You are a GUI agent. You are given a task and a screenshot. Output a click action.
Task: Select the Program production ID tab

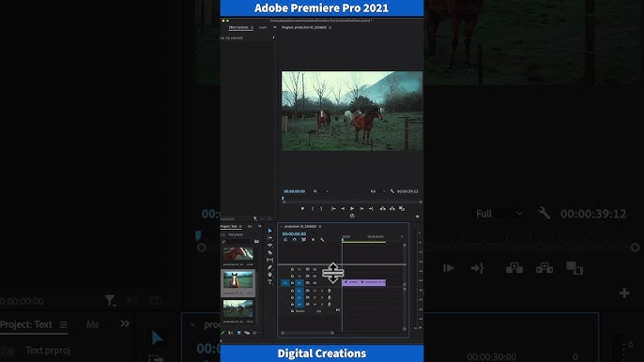click(x=304, y=27)
